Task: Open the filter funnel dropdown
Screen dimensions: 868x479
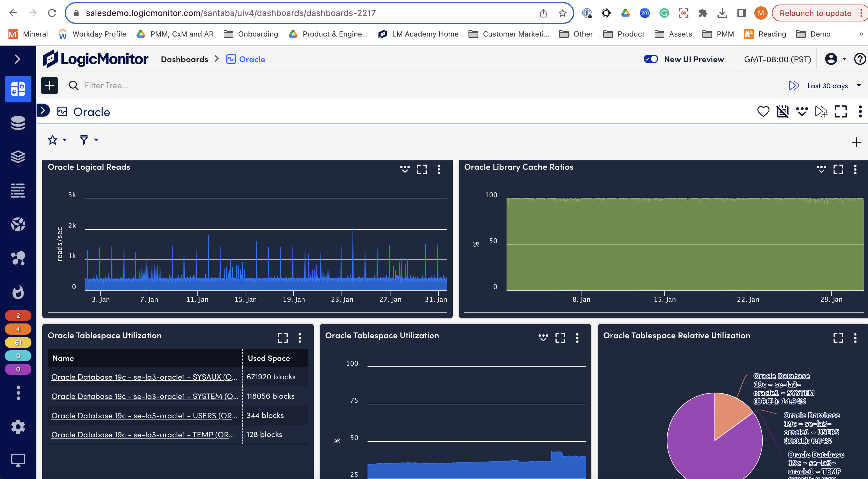Action: click(89, 140)
